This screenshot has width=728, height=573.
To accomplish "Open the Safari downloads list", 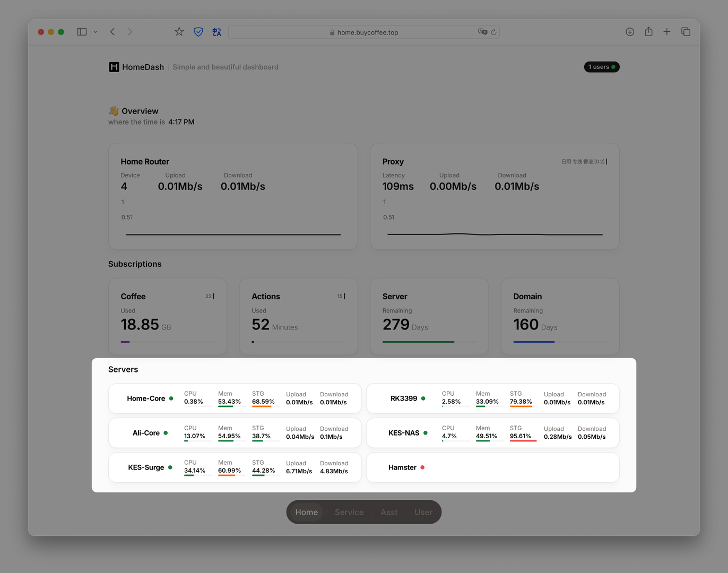I will click(x=630, y=32).
